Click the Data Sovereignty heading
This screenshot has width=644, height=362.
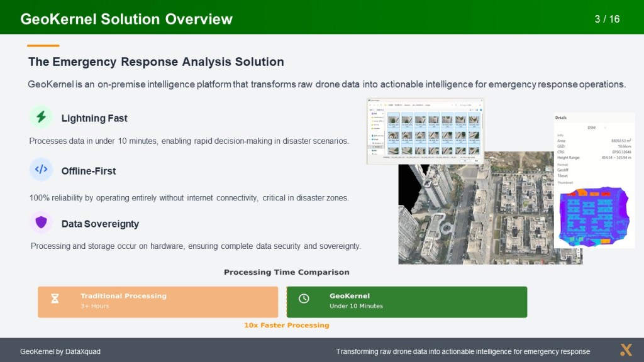(100, 224)
